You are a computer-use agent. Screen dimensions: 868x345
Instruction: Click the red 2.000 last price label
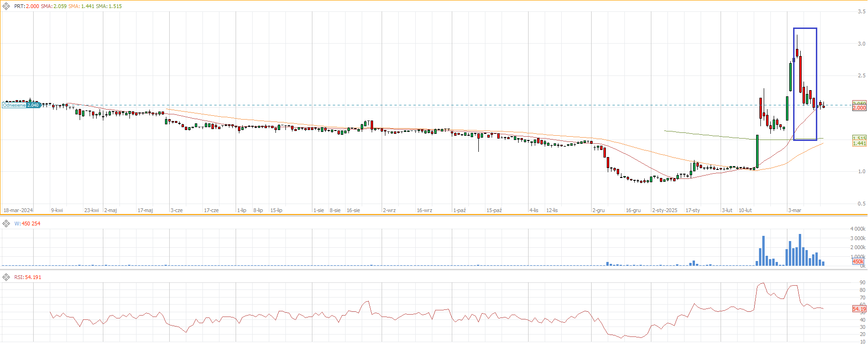[x=859, y=108]
